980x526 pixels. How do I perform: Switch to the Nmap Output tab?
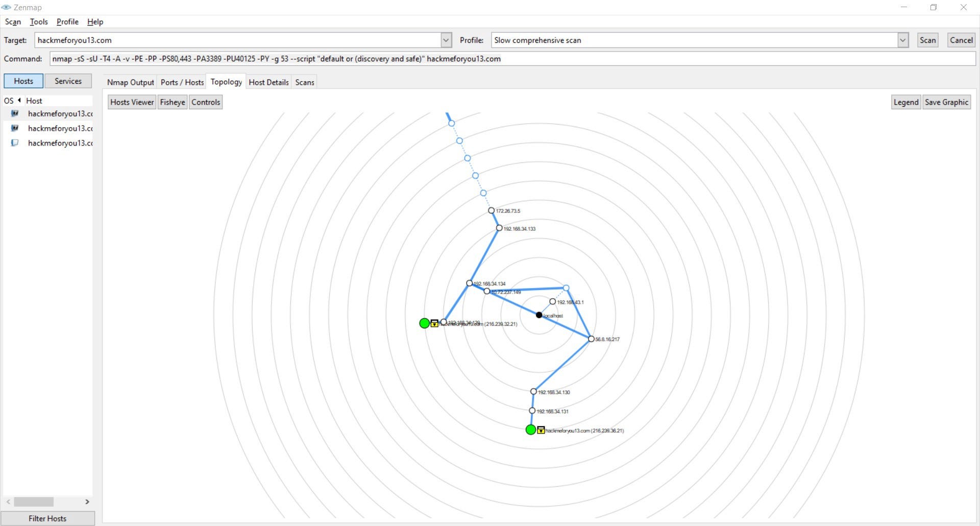tap(130, 82)
